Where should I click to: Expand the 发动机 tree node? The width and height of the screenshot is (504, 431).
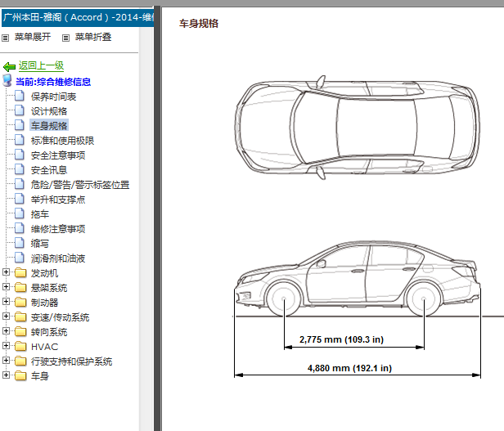[x=6, y=272]
